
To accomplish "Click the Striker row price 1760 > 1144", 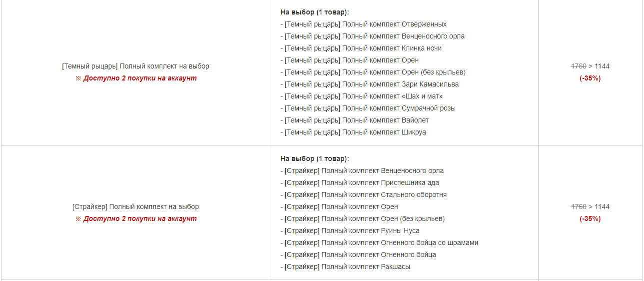I will point(590,206).
